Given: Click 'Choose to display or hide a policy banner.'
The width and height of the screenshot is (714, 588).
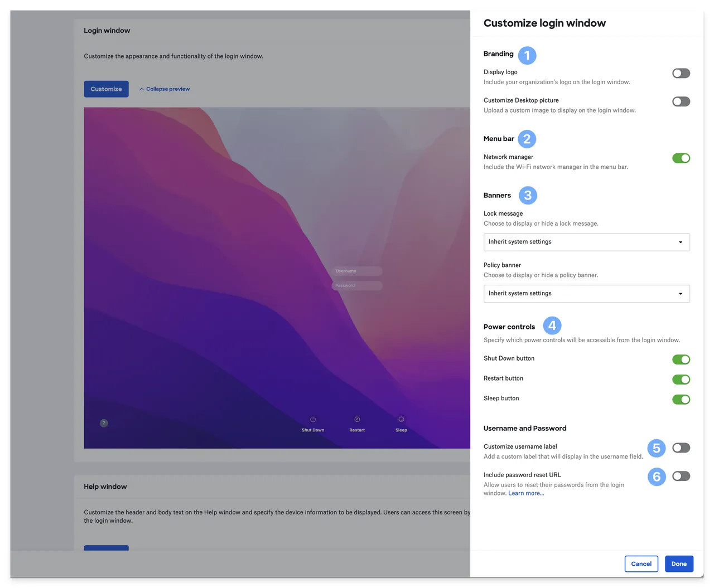Looking at the screenshot, I should (541, 275).
